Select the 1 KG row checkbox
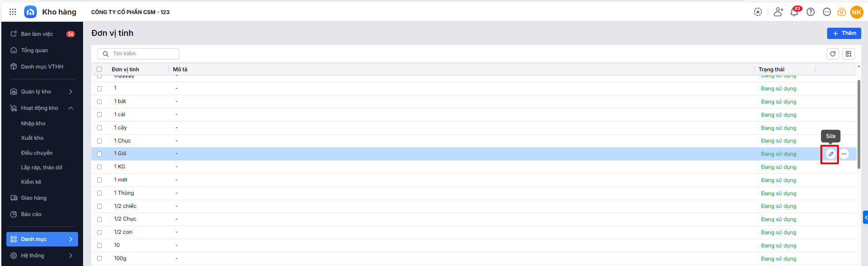Viewport: 868px width, 266px height. click(99, 167)
